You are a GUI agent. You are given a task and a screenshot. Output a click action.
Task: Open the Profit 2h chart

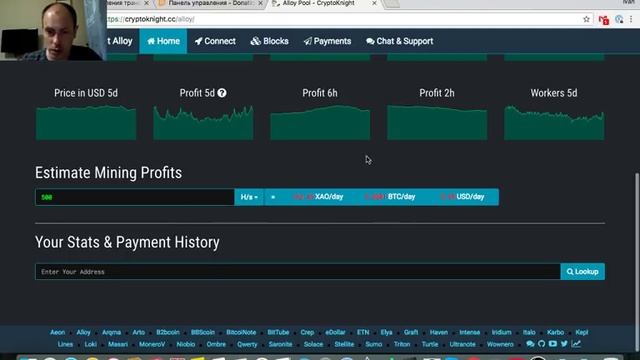[x=437, y=123]
